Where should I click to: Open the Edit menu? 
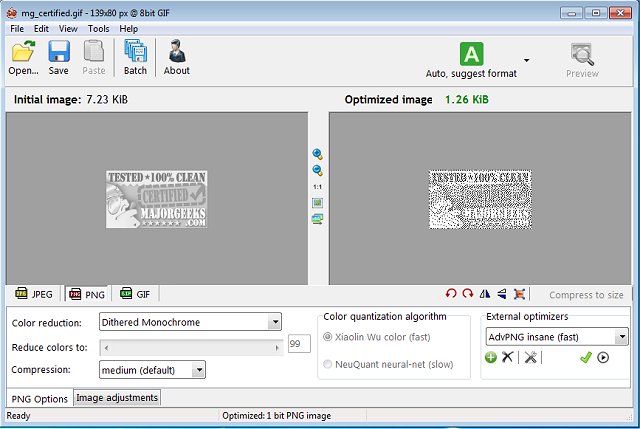tap(41, 29)
